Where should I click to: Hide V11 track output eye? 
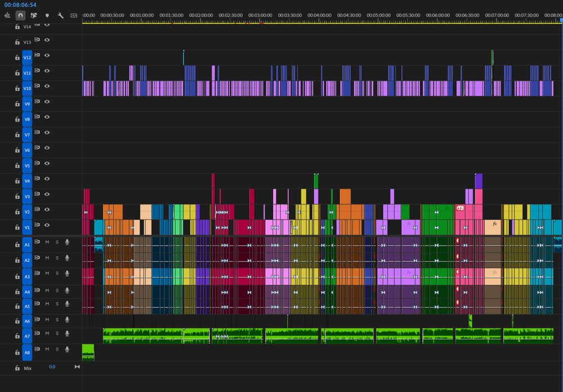47,71
